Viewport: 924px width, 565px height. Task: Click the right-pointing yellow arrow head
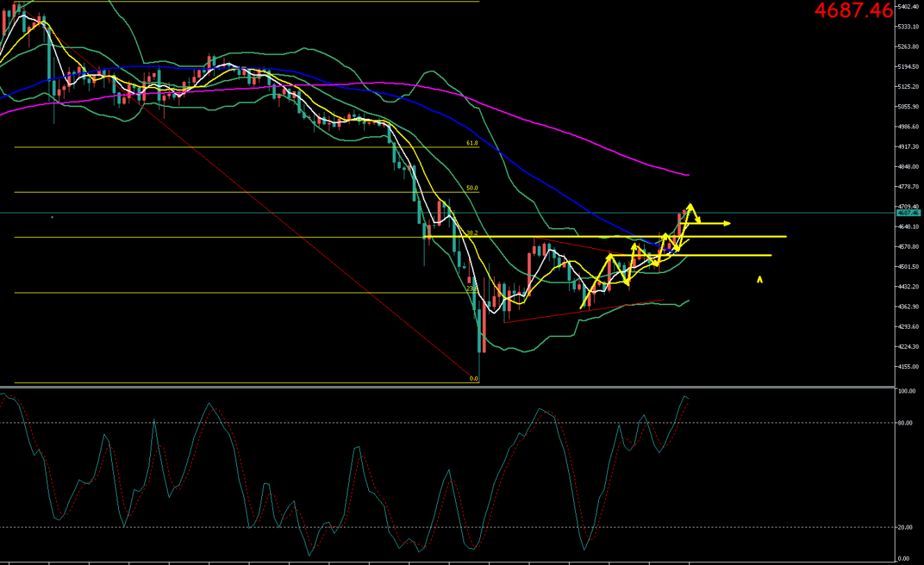727,223
